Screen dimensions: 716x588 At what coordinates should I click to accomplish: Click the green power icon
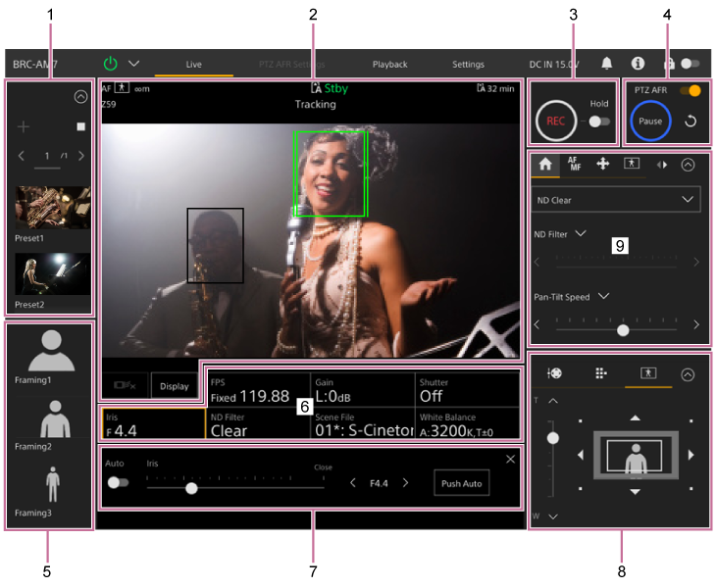tap(110, 64)
